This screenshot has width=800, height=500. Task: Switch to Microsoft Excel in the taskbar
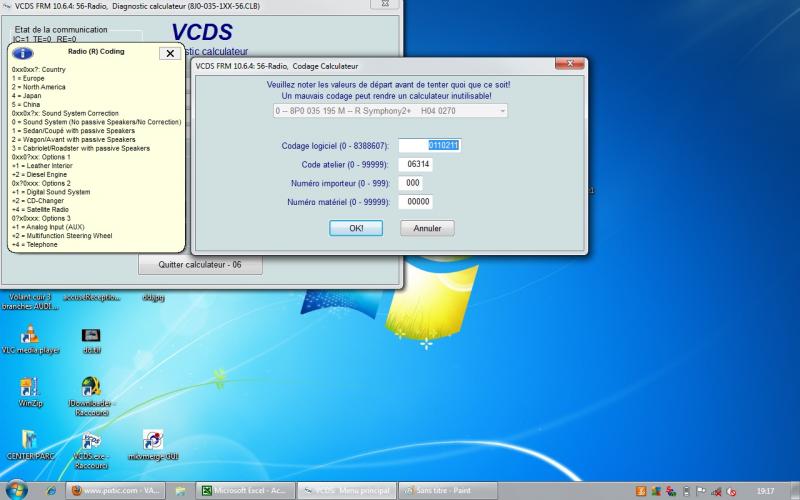[245, 490]
